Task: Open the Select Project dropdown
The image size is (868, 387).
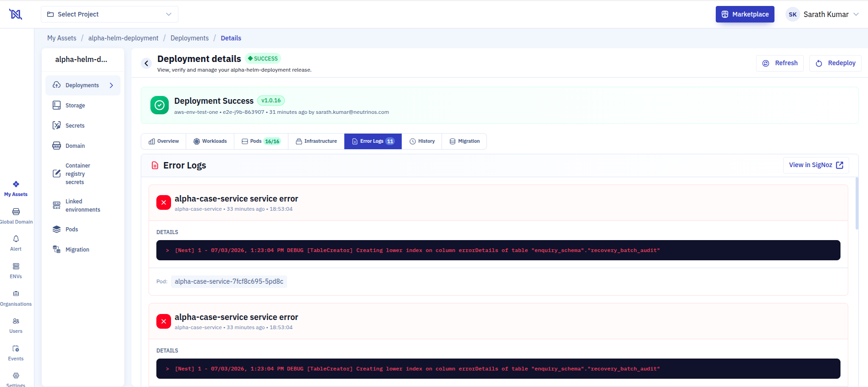Action: tap(110, 14)
